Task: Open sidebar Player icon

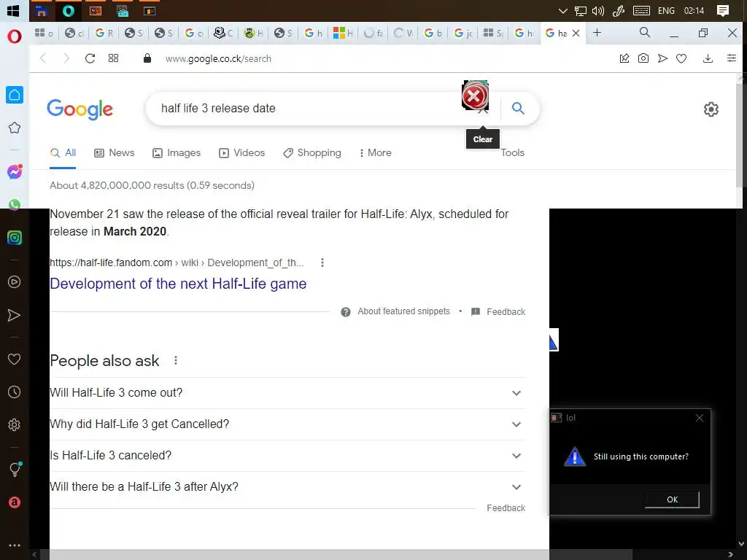Action: coord(15,282)
